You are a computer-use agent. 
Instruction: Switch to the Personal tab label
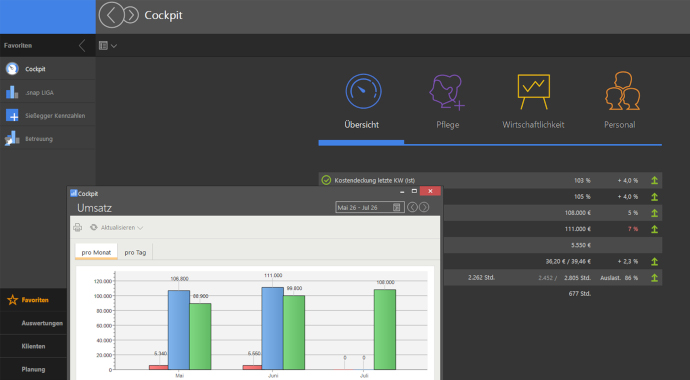tap(620, 125)
